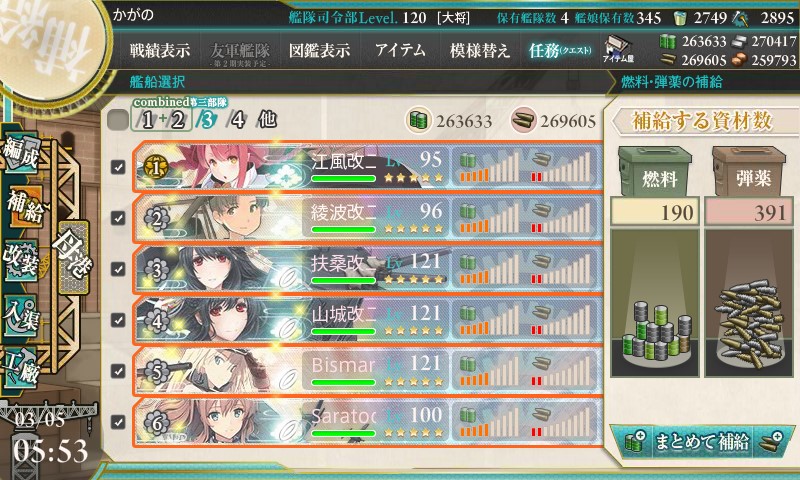Viewport: 800px width, 480px height.
Task: Open the 任務 quest menu
Action: pyautogui.click(x=560, y=50)
